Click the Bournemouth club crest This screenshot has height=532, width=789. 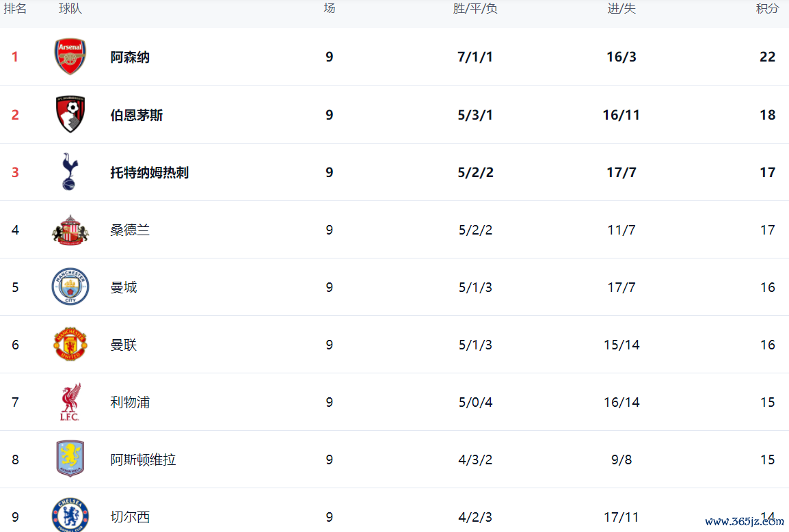[x=70, y=114]
